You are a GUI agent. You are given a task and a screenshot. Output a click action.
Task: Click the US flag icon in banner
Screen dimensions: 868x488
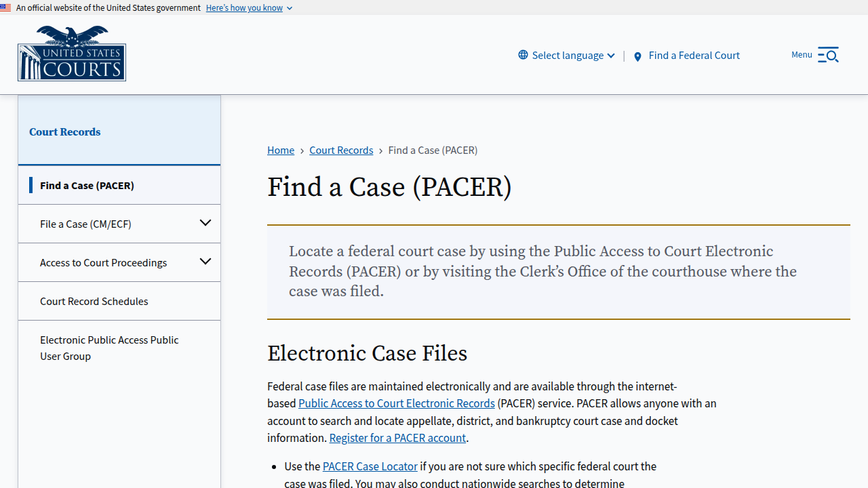coord(5,7)
